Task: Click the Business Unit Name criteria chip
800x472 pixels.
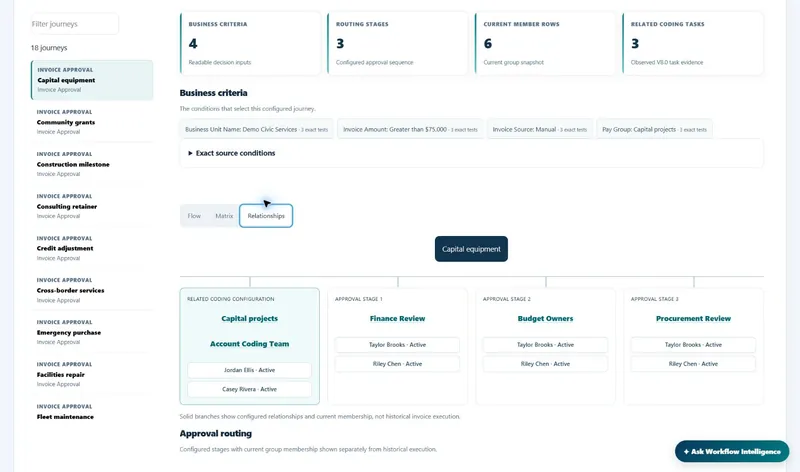Action: 257,129
